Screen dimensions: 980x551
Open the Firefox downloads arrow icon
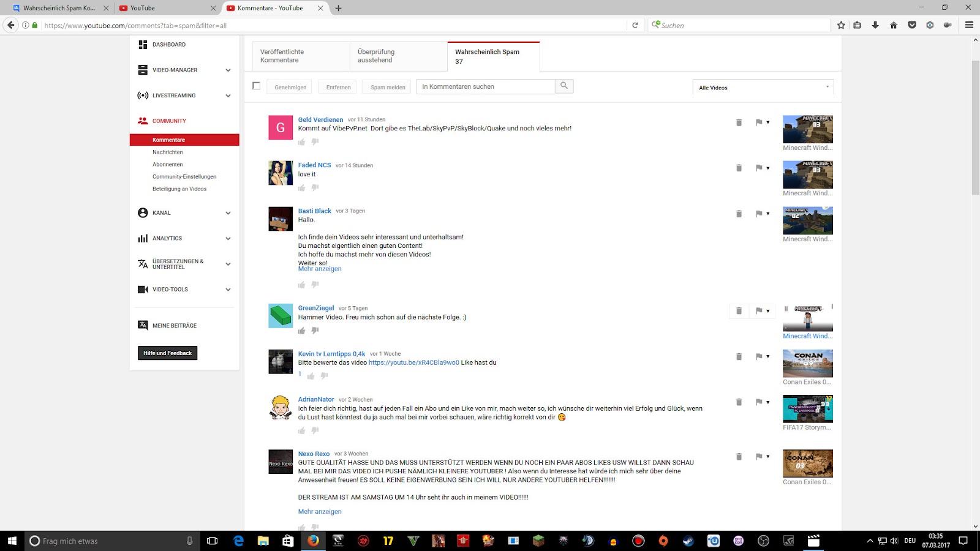pos(875,25)
